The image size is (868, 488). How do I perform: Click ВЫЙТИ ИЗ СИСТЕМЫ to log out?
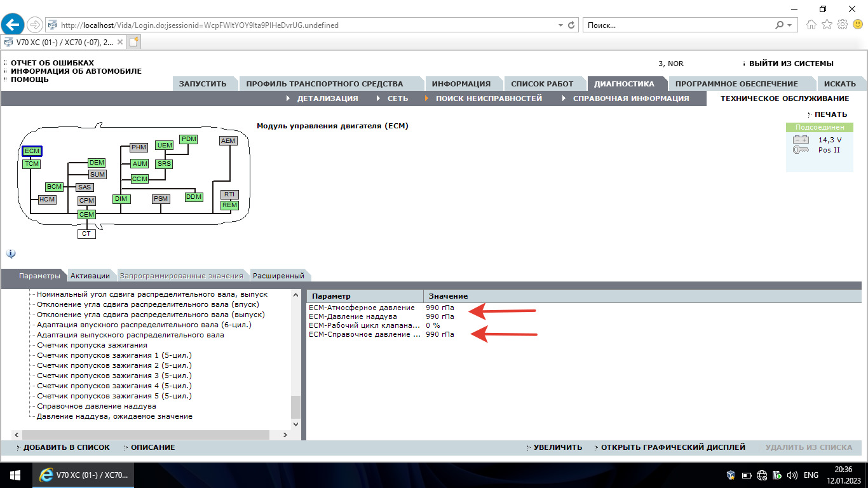pos(791,64)
